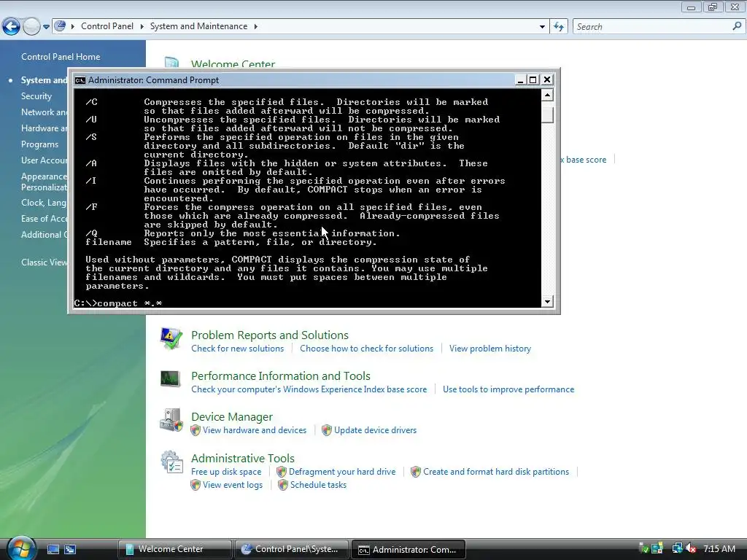The height and width of the screenshot is (560, 747).
Task: Switch to Control Panel taskbar button
Action: (291, 550)
